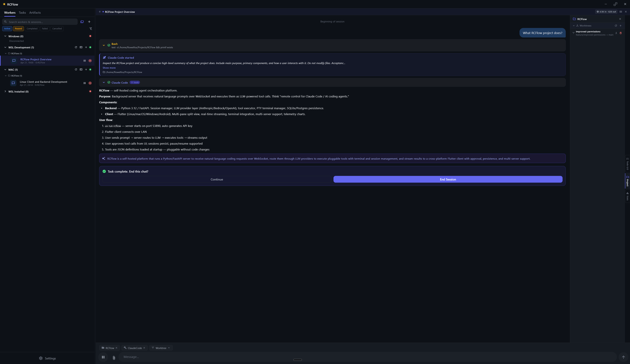Image resolution: width=630 pixels, height=364 pixels.
Task: Collapse the Windows (0) worker group
Action: 5,36
